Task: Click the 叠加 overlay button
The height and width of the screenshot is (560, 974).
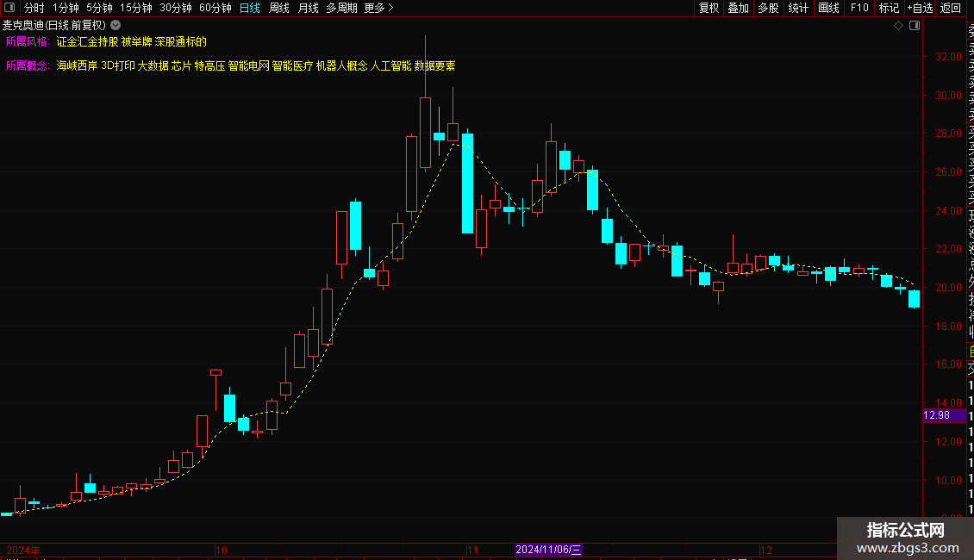Action: tap(739, 8)
